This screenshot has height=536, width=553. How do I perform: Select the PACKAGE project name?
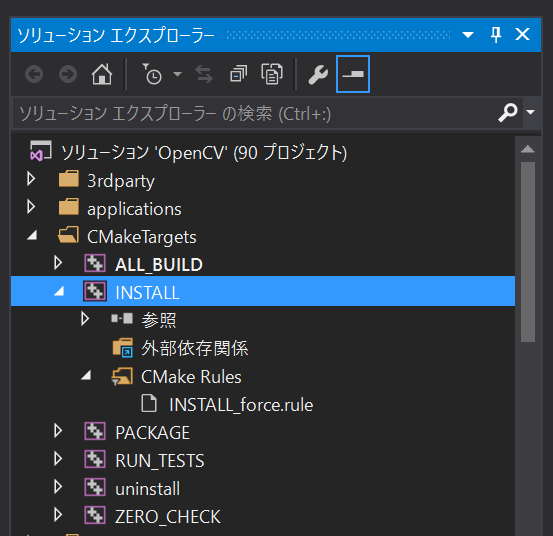(x=153, y=433)
